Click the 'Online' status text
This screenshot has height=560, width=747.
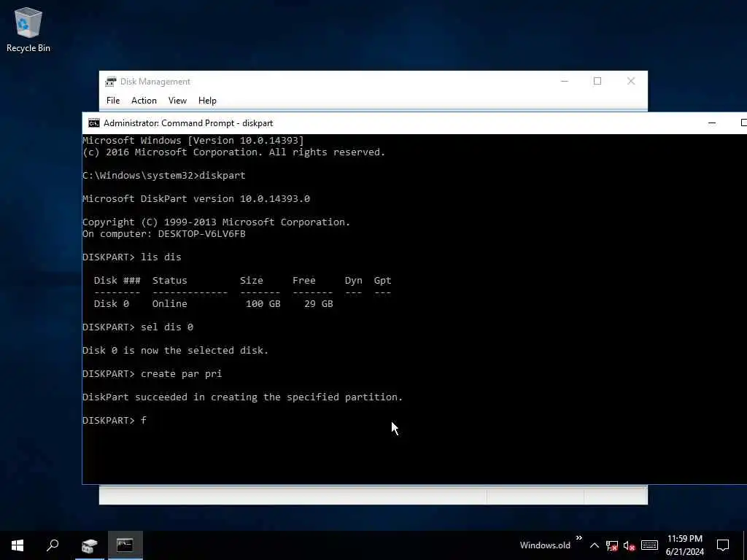(x=169, y=304)
